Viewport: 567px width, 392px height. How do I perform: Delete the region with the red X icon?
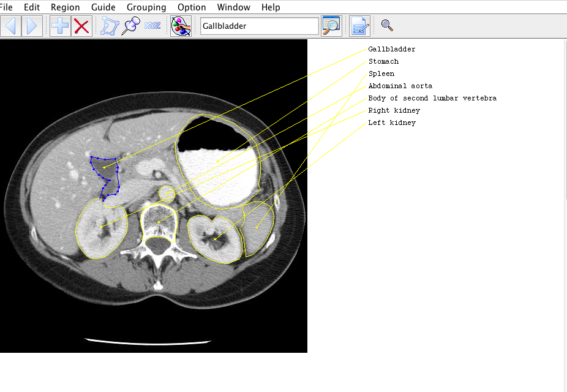click(81, 26)
